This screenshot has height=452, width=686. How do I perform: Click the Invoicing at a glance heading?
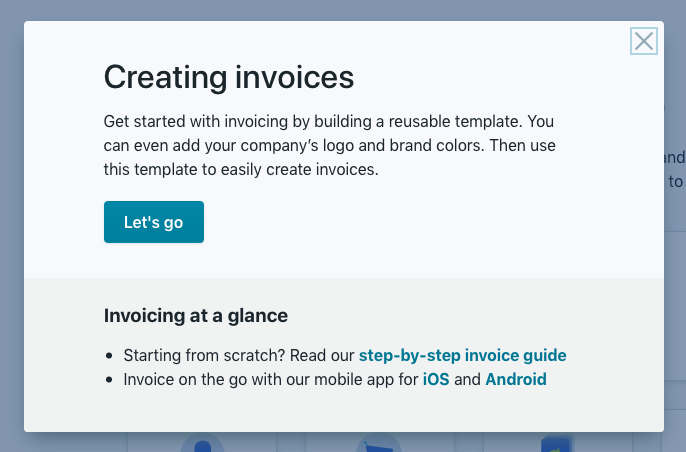[196, 315]
